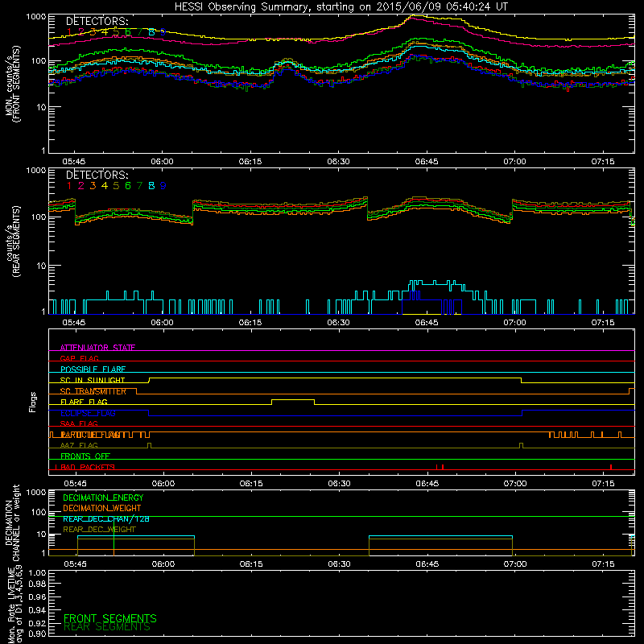This screenshot has width=644, height=644.
Task: Click 07:15 tick label under decimation panel
Action: click(603, 564)
